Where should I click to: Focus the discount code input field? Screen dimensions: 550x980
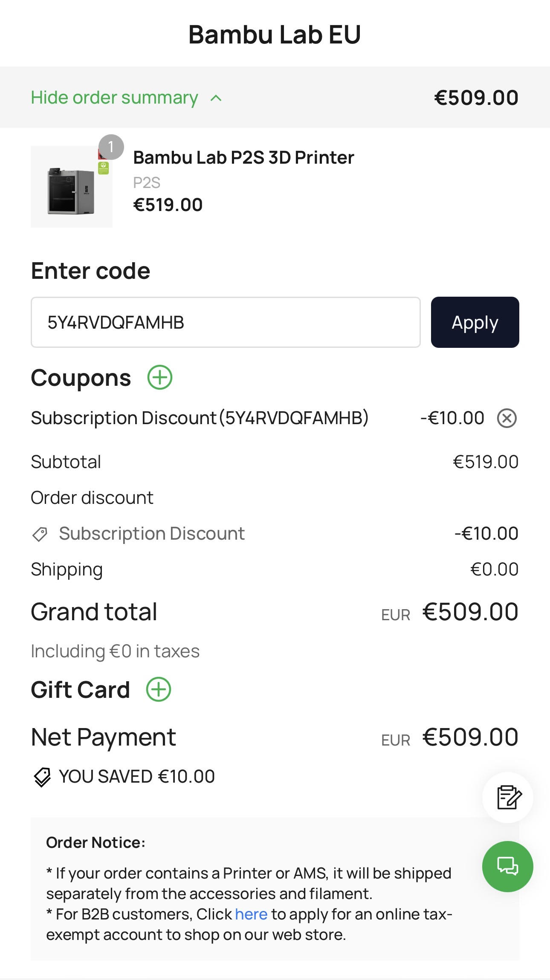(x=226, y=322)
